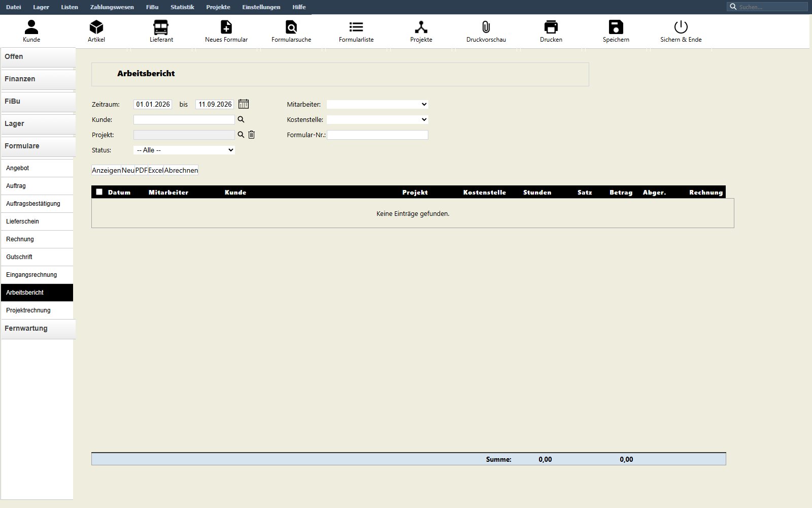
Task: Open the Kostenstelle dropdown
Action: pyautogui.click(x=378, y=119)
